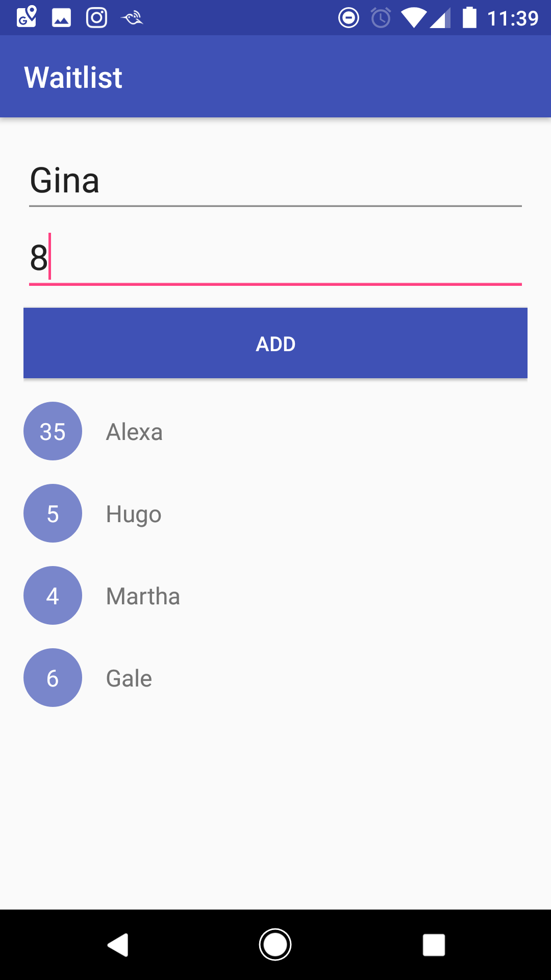Tap the Wi-Fi signal icon
Image resolution: width=551 pixels, height=980 pixels.
pyautogui.click(x=413, y=18)
